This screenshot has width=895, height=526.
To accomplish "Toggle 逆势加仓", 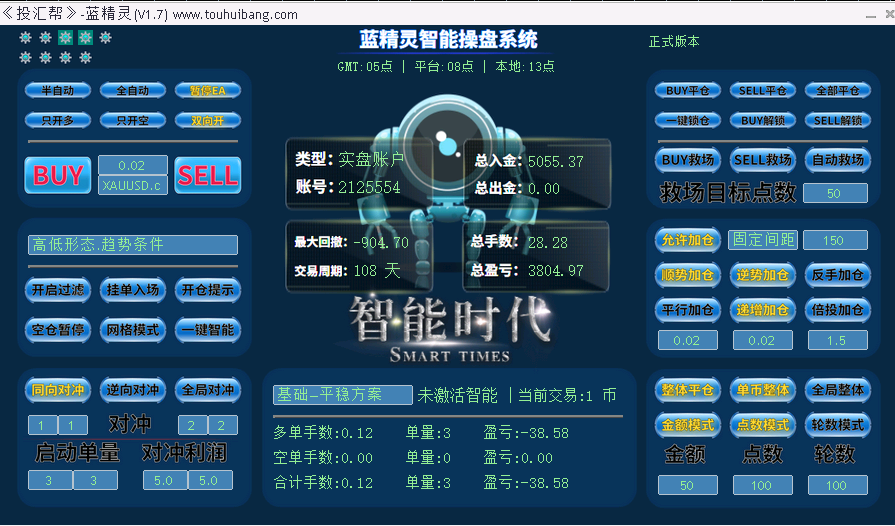I will (x=763, y=275).
